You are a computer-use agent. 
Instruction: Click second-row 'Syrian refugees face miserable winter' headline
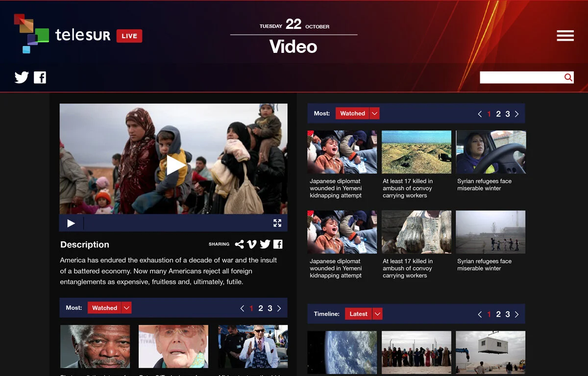(x=484, y=265)
